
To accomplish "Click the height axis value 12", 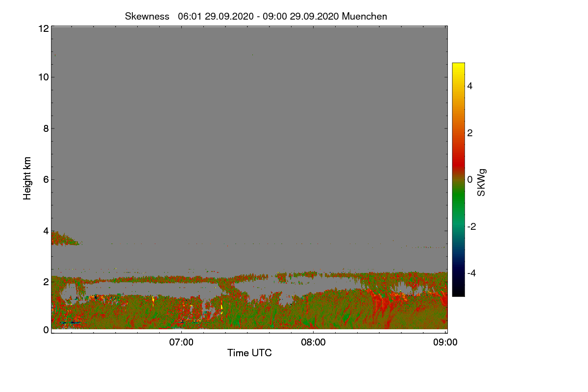I will click(x=43, y=28).
